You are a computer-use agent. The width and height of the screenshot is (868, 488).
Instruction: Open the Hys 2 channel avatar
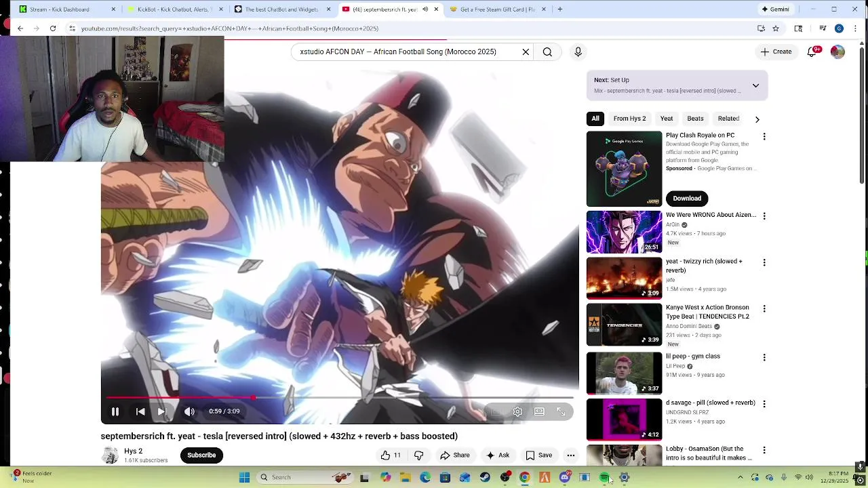(x=110, y=455)
